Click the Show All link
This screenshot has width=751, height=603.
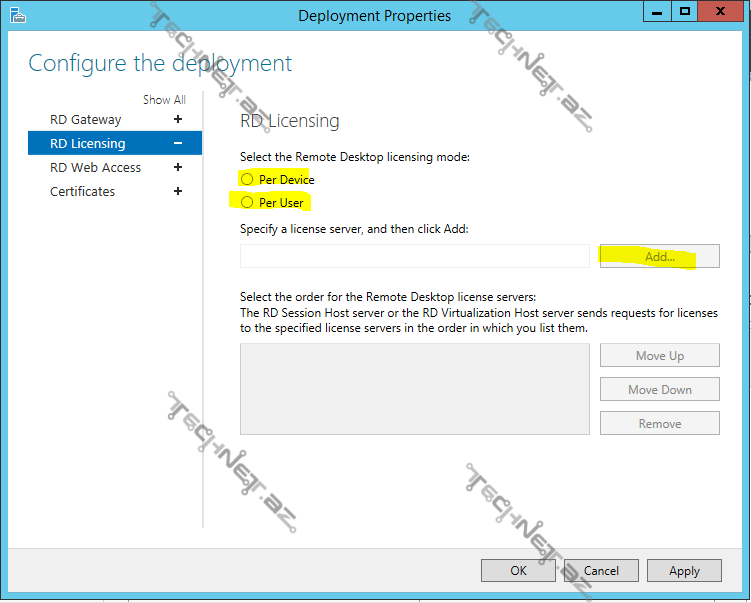pyautogui.click(x=164, y=100)
